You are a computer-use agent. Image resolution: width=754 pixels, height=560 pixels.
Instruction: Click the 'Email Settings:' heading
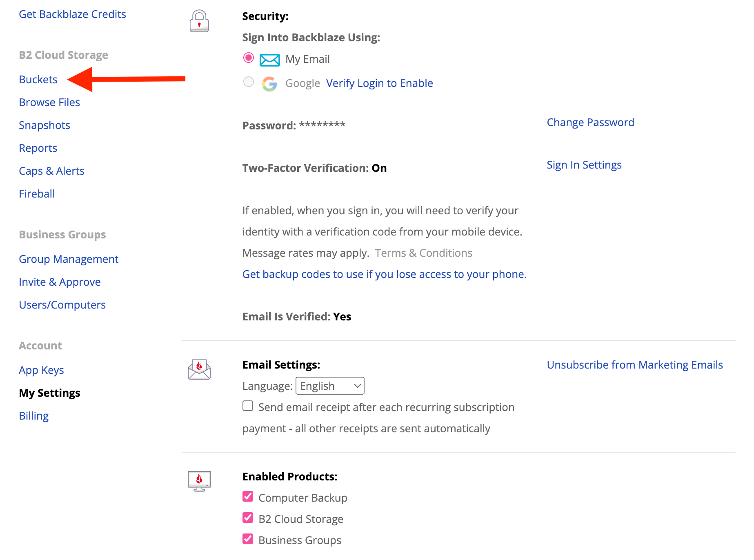(281, 365)
